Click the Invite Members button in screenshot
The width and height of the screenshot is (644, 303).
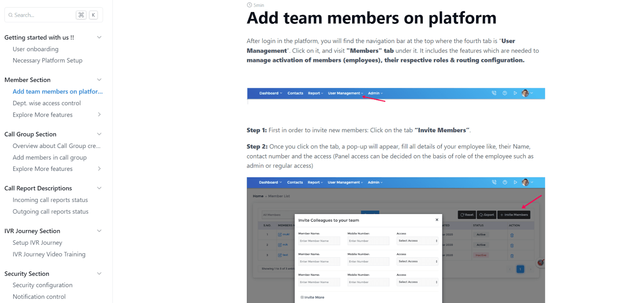click(514, 215)
